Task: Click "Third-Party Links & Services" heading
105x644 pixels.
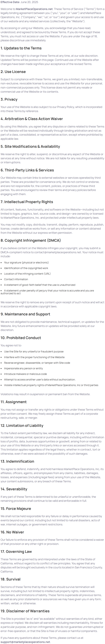Action: 27,170
